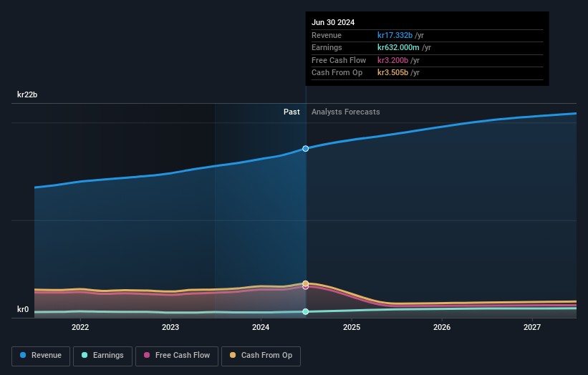Click the Analysts Forecasts label
Viewport: 588px width, 375px height.
pos(346,112)
